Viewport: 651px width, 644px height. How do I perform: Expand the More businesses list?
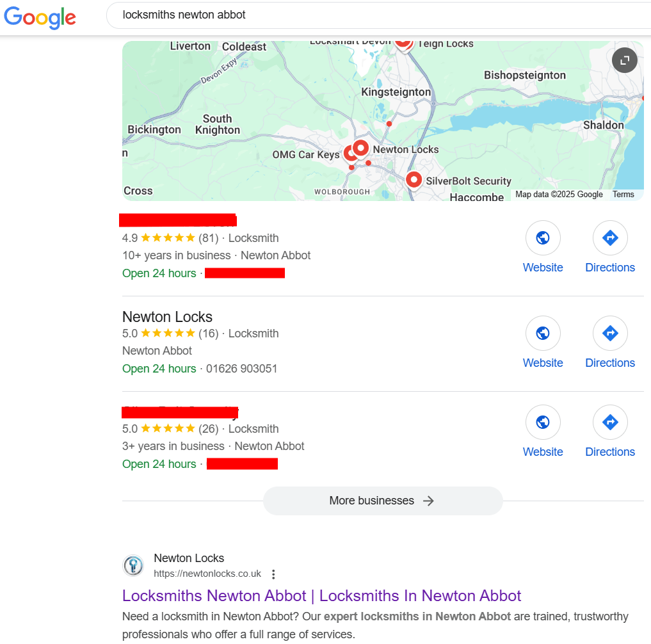382,501
